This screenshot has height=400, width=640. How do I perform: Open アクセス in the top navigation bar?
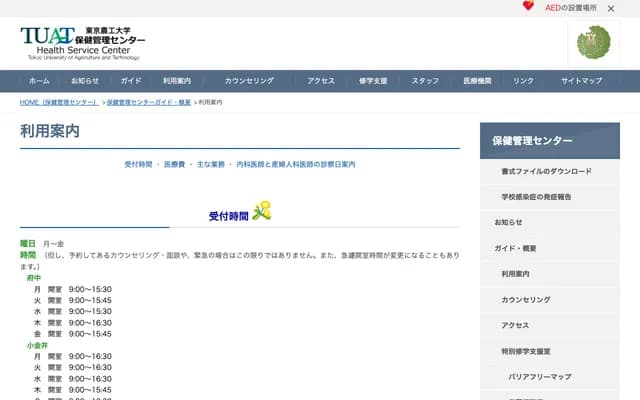click(321, 81)
